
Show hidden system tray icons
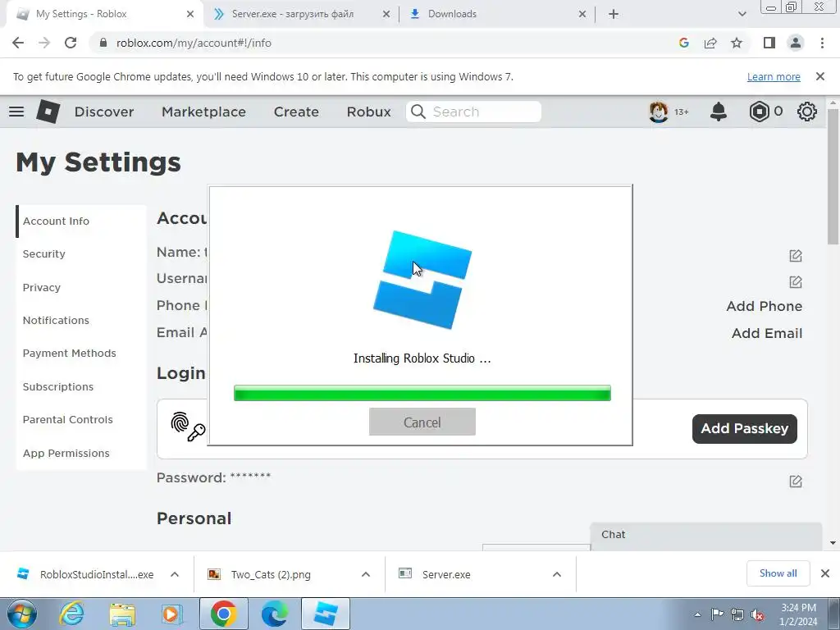tap(697, 614)
